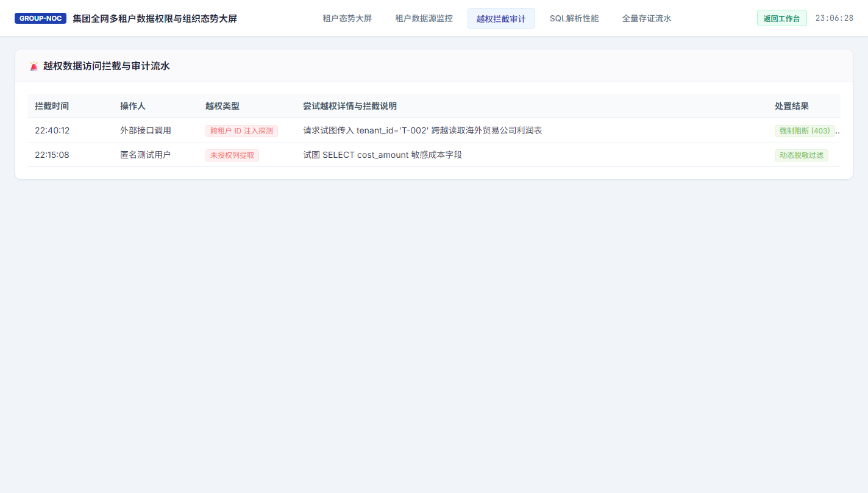The image size is (868, 493).
Task: Click the 强制阻断 (403) result tag
Action: click(x=805, y=130)
